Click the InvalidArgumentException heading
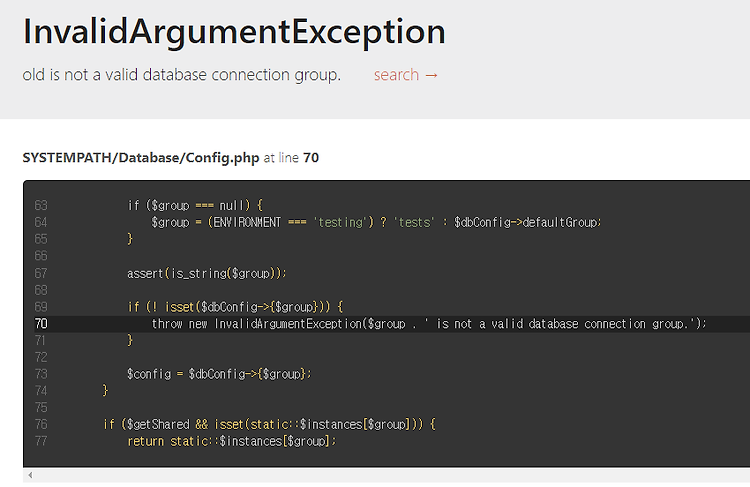Screen dimensions: 750x487 pyautogui.click(x=234, y=32)
